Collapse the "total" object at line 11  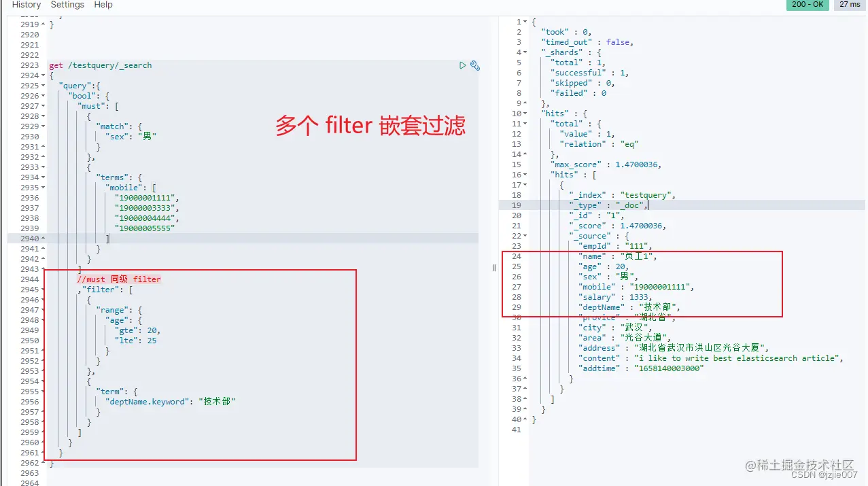point(523,123)
